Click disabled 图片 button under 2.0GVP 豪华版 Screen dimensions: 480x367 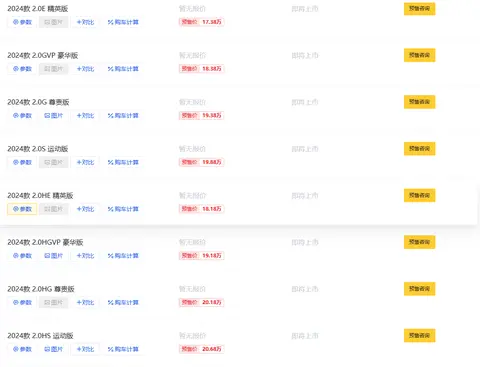pyautogui.click(x=53, y=69)
